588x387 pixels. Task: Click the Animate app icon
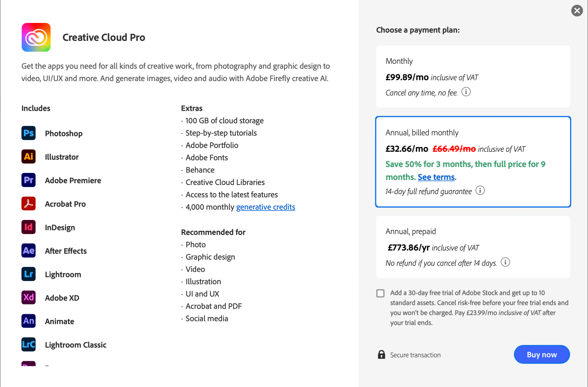coord(29,321)
